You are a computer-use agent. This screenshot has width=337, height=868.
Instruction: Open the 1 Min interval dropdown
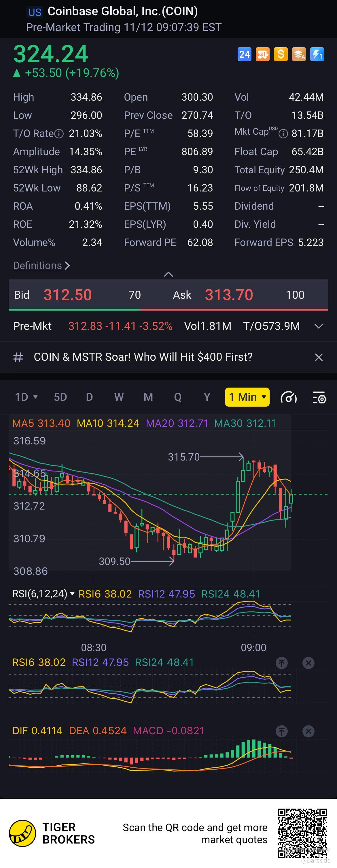pos(247,397)
